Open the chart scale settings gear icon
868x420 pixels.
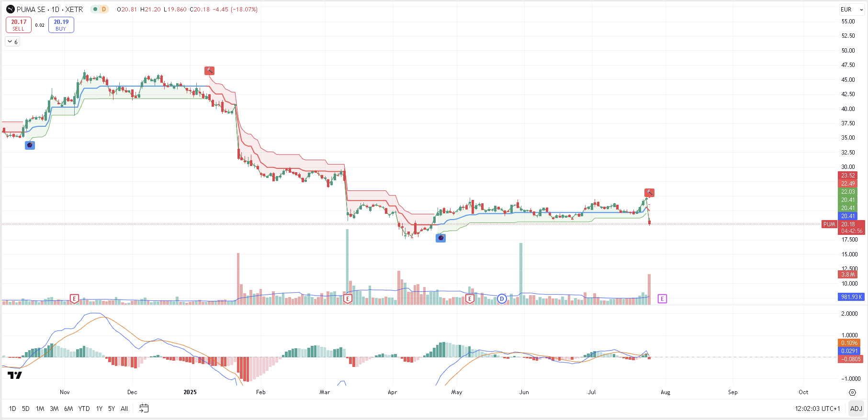852,392
